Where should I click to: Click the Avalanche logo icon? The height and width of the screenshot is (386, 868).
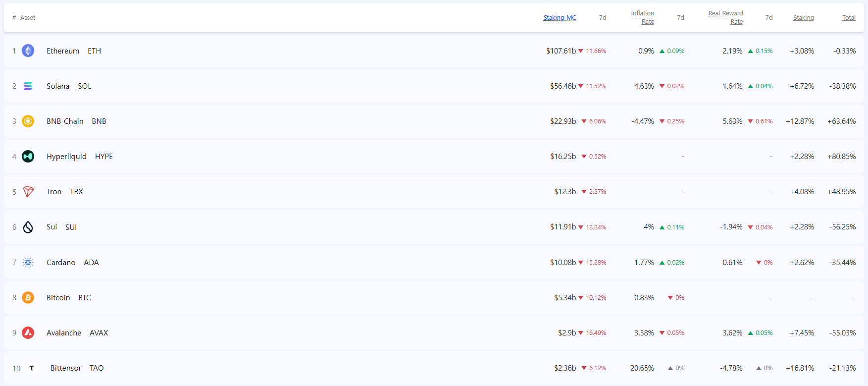coord(28,333)
